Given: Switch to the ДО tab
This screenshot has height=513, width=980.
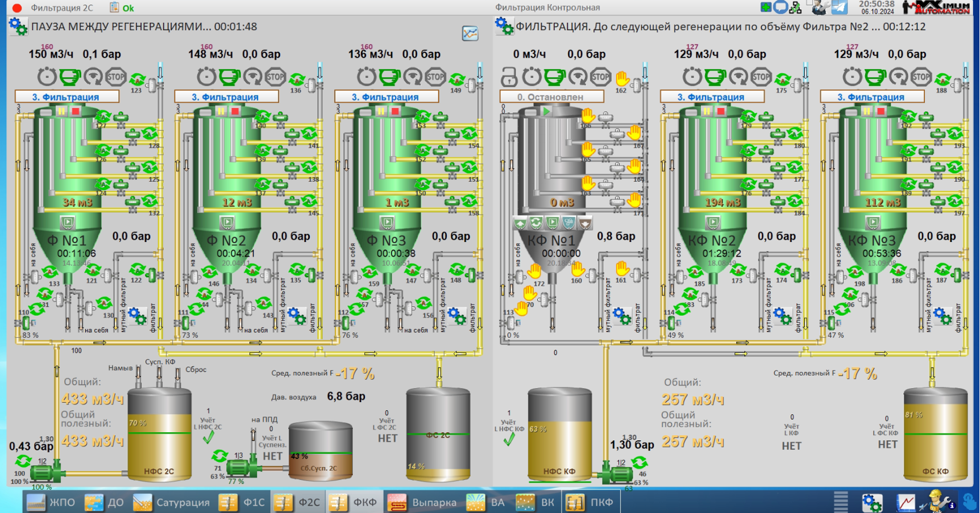Looking at the screenshot, I should click(105, 502).
